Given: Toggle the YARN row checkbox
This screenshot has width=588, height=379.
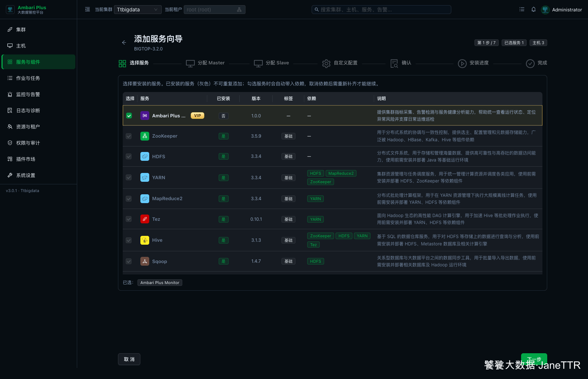Looking at the screenshot, I should [x=129, y=177].
